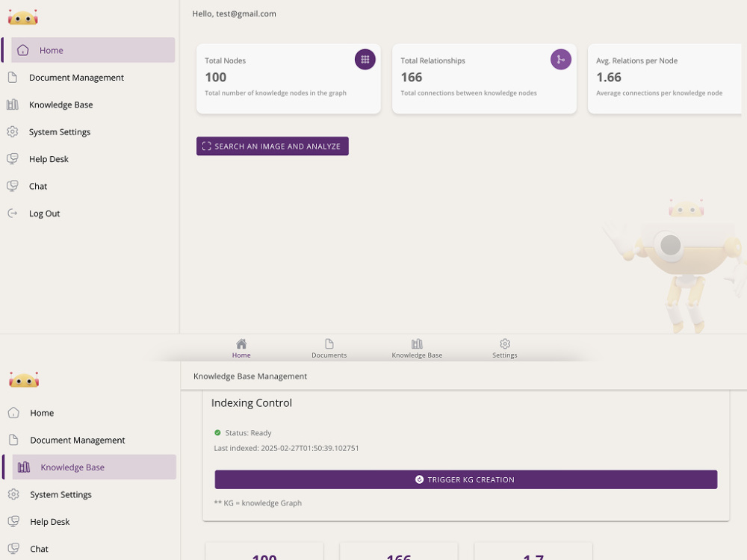The image size is (747, 560).
Task: Click the Document Management page icon in the lower sidebar
Action: click(13, 440)
